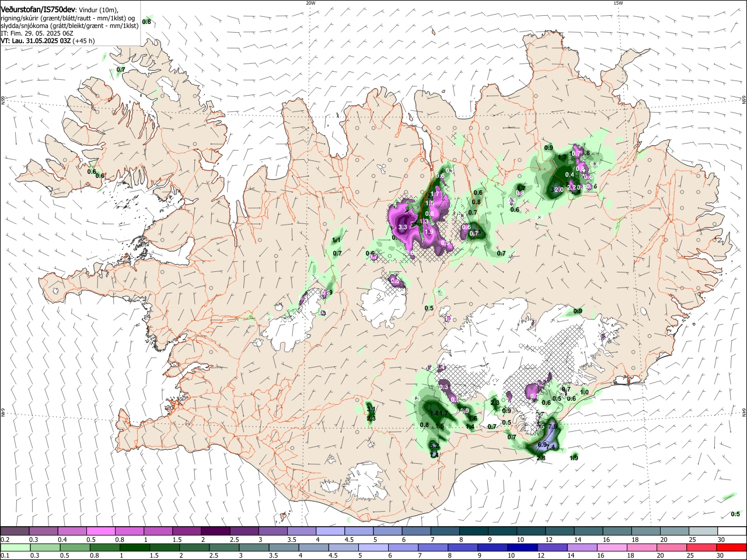Select the VT: Lau. 31.05.2025 03Z (+45 h) line

click(x=48, y=41)
